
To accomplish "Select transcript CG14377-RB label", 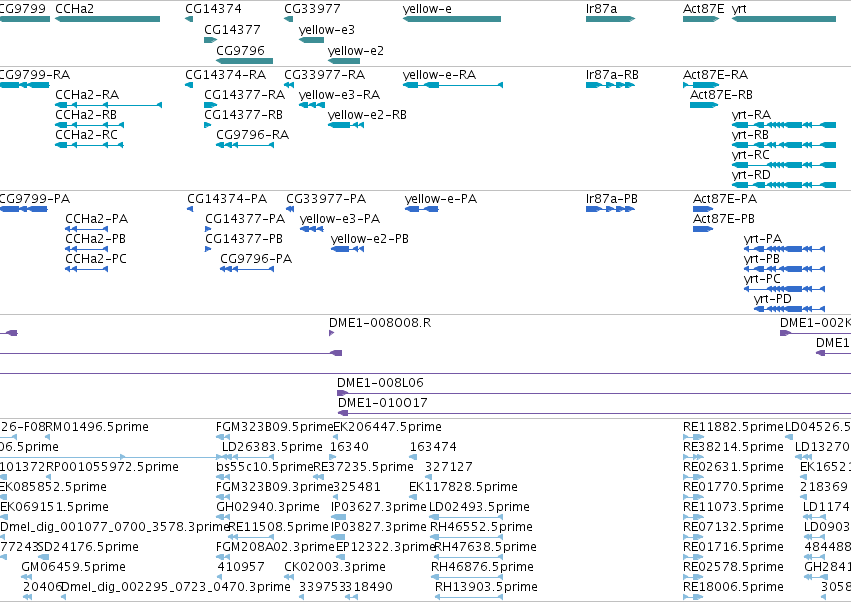I will coord(243,115).
